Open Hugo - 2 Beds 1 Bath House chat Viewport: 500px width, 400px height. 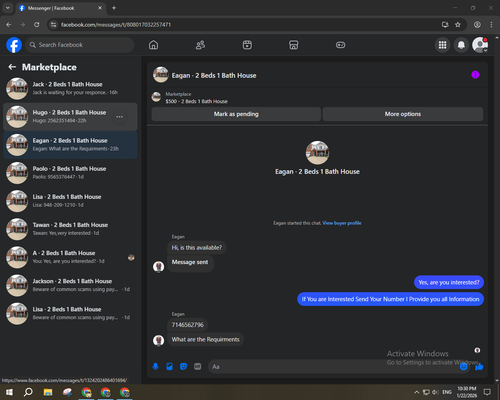(x=70, y=117)
